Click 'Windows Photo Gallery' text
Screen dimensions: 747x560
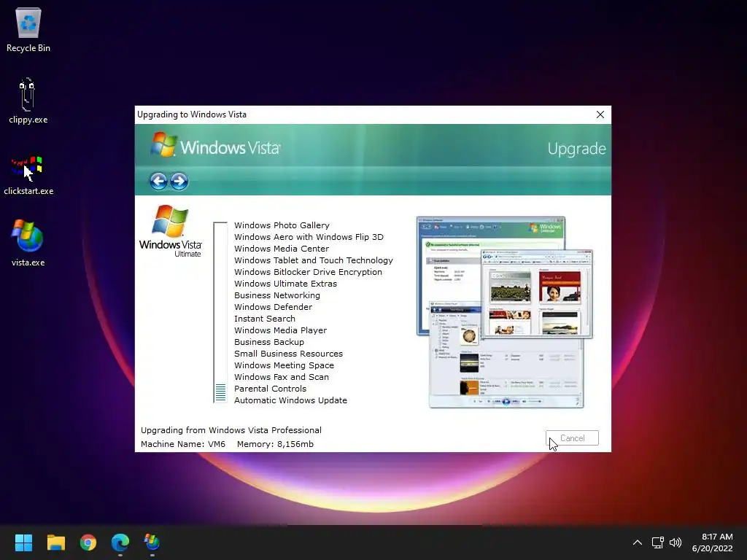coord(282,225)
